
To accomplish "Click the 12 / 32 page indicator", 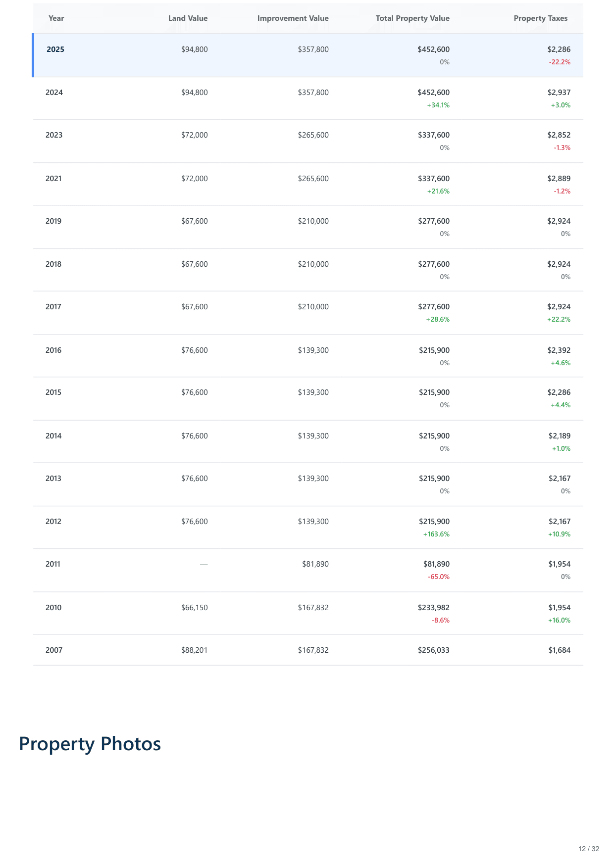I will click(588, 849).
